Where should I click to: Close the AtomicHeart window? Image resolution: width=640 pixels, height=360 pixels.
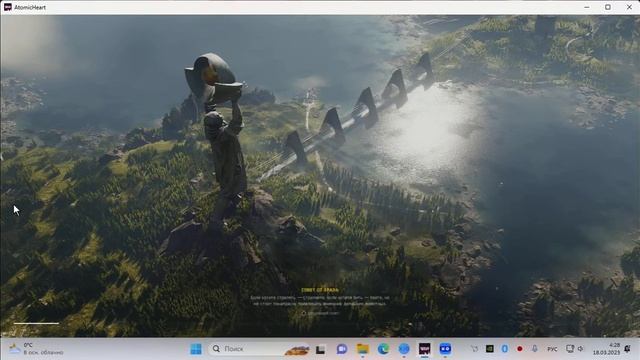tap(629, 7)
